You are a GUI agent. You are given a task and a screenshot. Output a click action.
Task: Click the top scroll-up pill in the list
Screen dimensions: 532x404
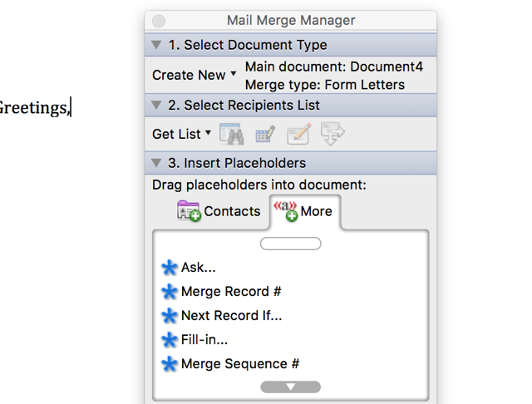click(290, 244)
